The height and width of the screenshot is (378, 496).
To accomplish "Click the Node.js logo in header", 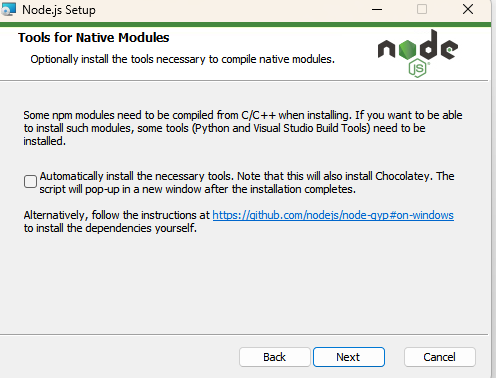I will click(x=418, y=53).
